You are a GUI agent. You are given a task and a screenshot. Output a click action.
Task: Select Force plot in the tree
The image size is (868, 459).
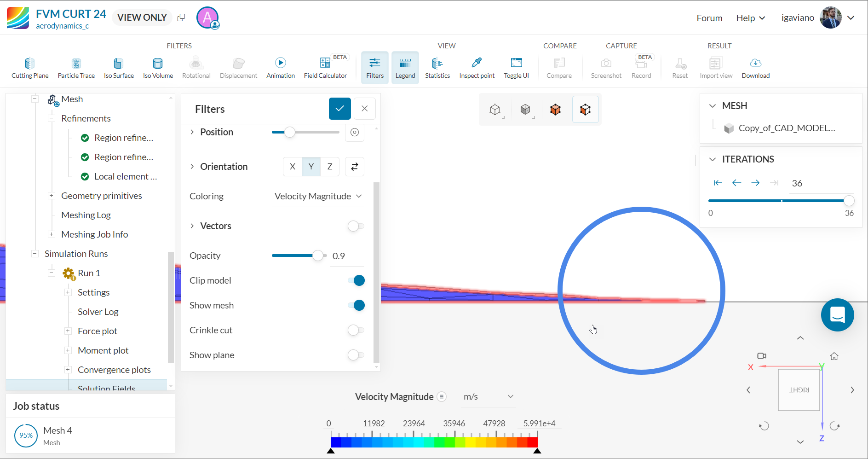(x=98, y=331)
